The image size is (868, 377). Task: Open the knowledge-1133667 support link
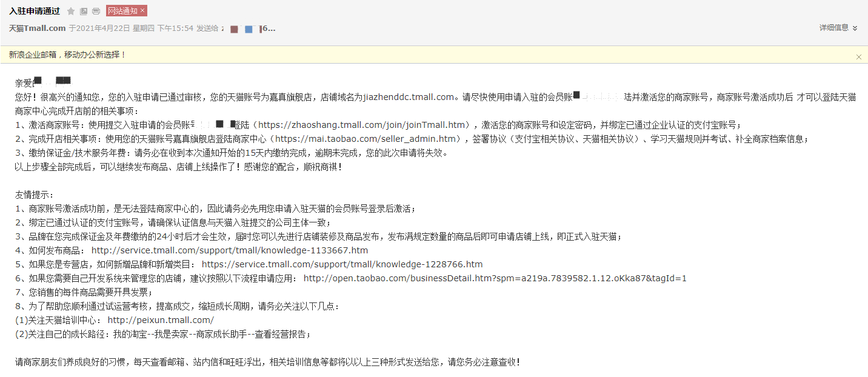(230, 250)
